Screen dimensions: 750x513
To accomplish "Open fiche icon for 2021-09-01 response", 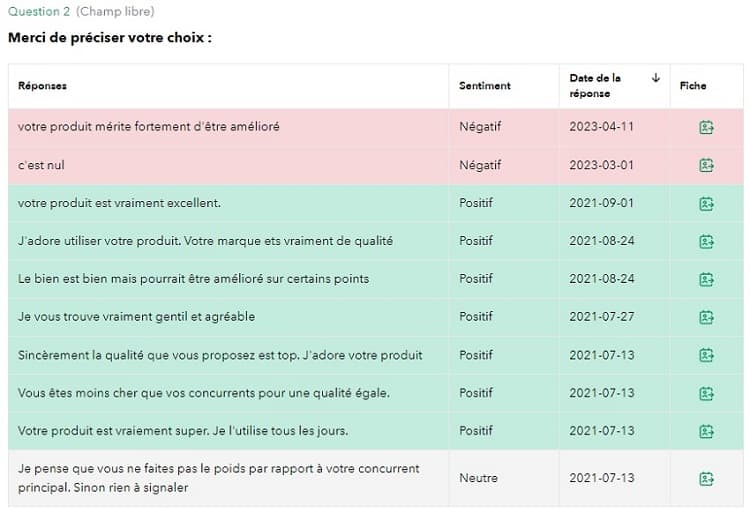I will [706, 204].
